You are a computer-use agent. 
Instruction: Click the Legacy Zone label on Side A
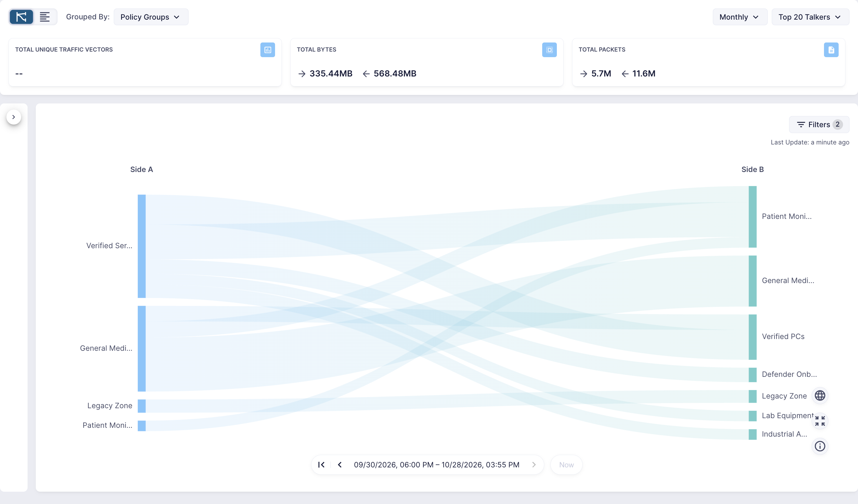point(110,406)
